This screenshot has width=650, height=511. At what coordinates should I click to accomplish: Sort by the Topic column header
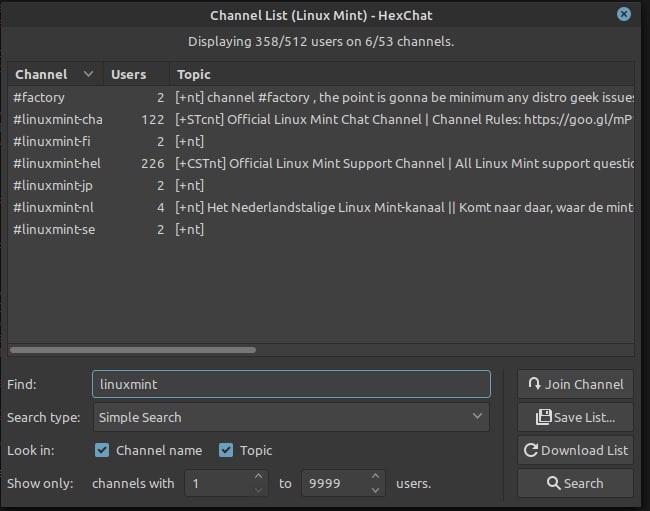[x=402, y=74]
